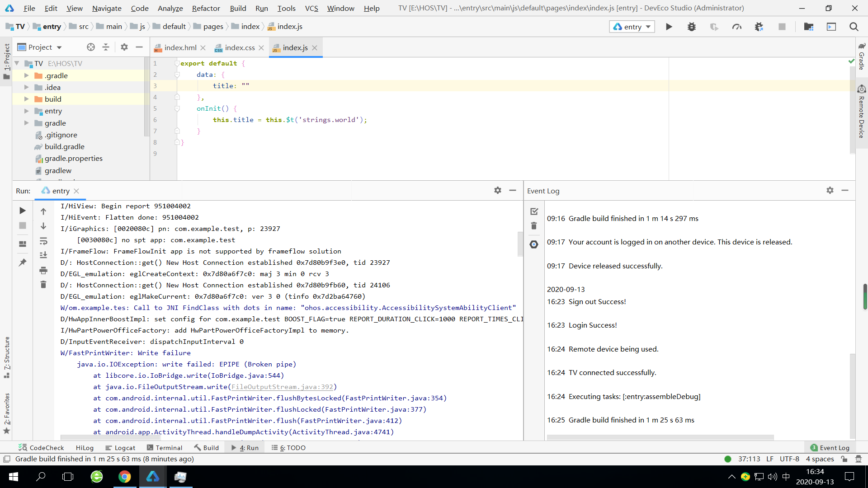The width and height of the screenshot is (868, 488).
Task: Open the CodeCheck tool window
Action: tap(41, 448)
